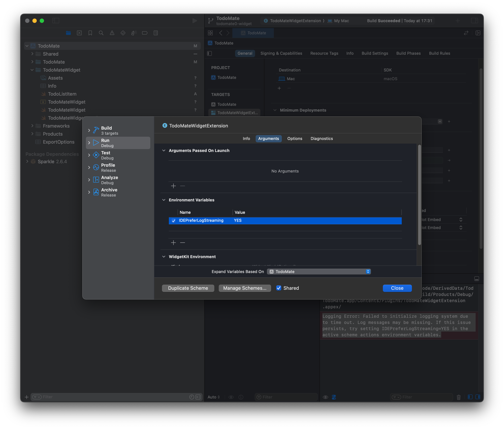Select TodoMateWidgetExt target in targets list
This screenshot has width=504, height=429.
235,113
